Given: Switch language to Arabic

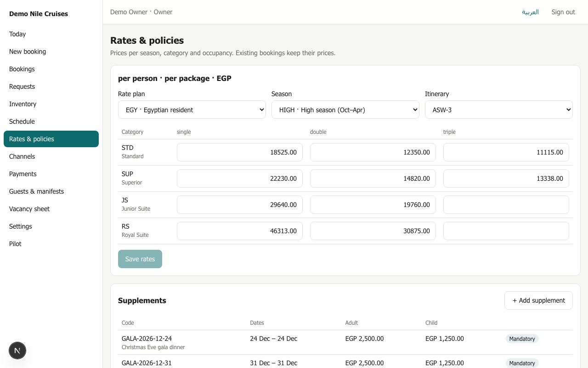Looking at the screenshot, I should (x=530, y=12).
